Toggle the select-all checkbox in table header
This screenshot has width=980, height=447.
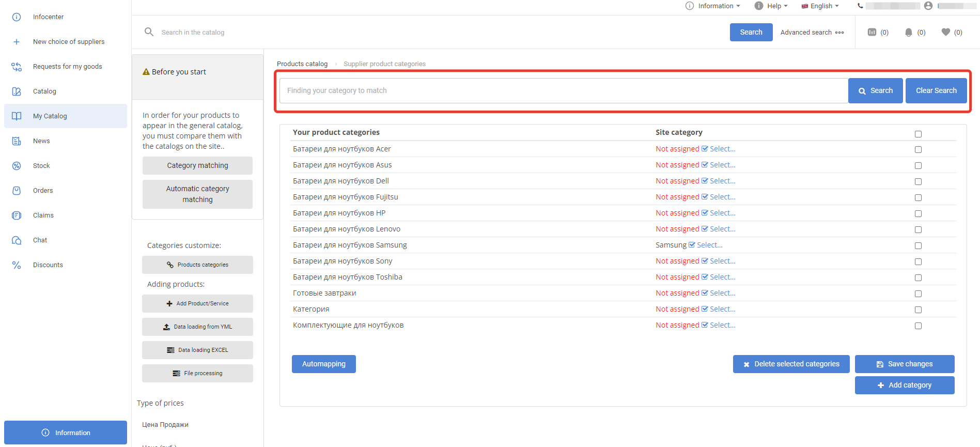point(918,134)
